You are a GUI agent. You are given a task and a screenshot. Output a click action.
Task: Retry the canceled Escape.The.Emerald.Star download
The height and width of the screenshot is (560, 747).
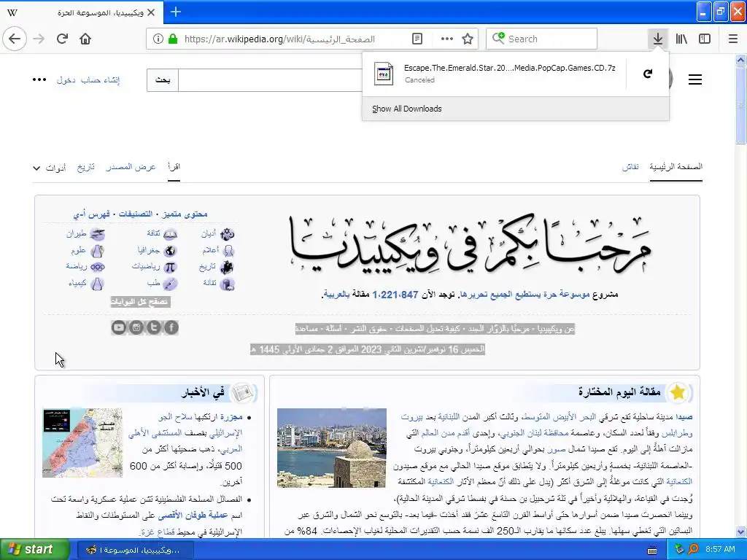pyautogui.click(x=648, y=74)
